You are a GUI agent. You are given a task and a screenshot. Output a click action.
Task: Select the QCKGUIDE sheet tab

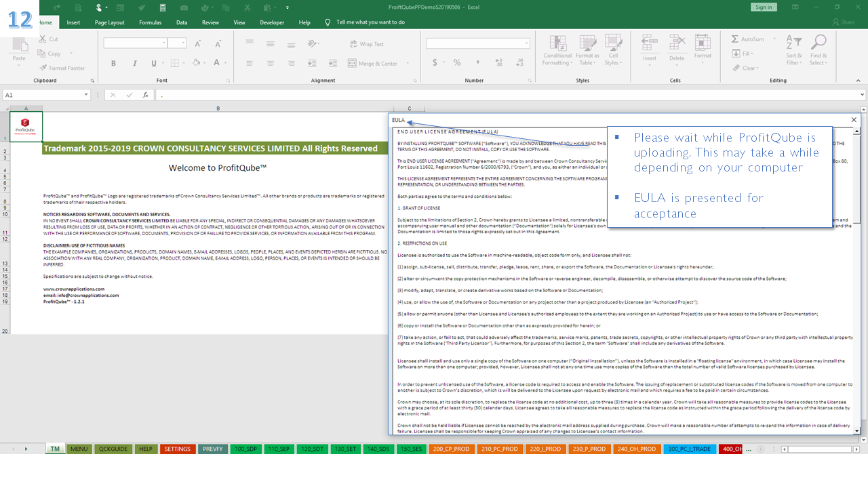pos(113,449)
